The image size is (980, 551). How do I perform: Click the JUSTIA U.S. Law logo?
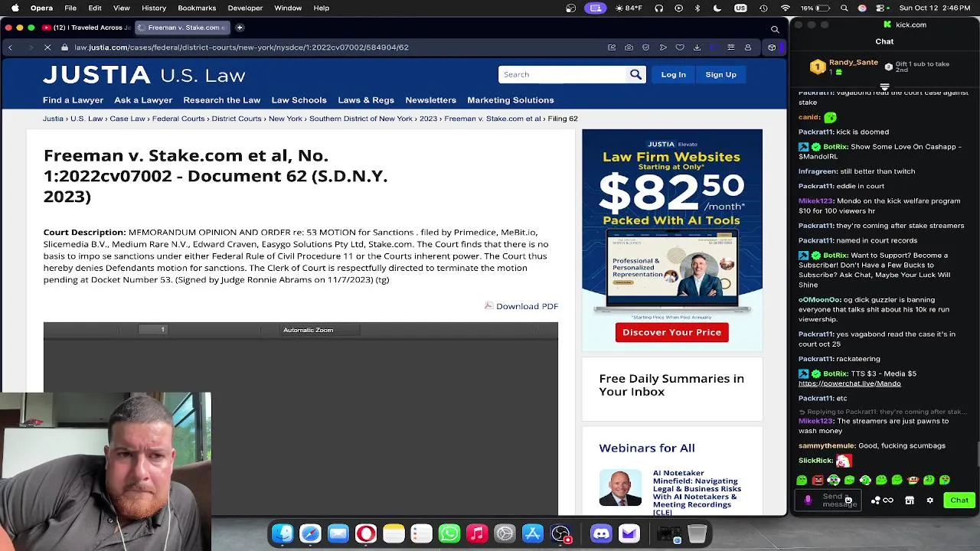144,74
